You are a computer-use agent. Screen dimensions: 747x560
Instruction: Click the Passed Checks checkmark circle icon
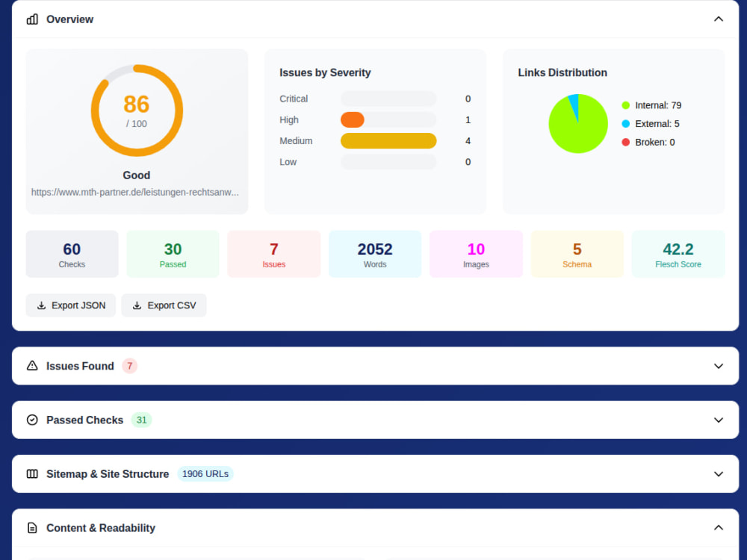tap(32, 420)
